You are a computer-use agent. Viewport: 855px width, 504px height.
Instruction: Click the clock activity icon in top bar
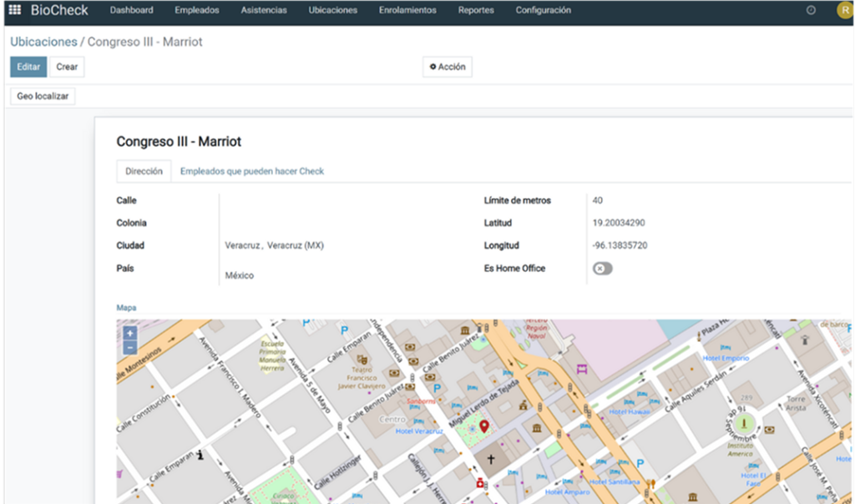coord(811,11)
